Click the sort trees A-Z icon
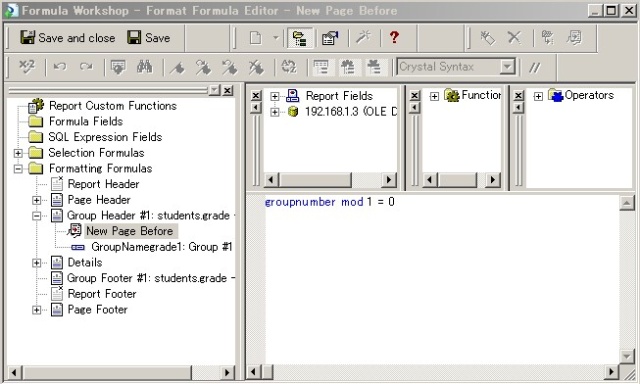The image size is (640, 384). (289, 67)
